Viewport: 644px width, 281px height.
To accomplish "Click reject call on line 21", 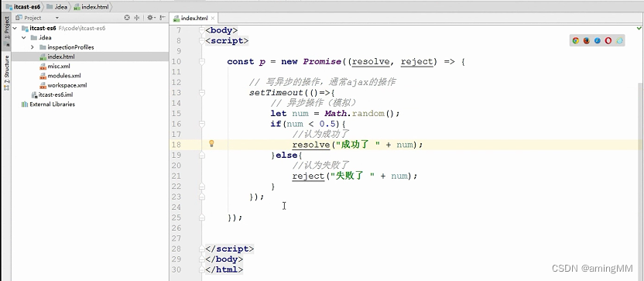I will (x=308, y=176).
